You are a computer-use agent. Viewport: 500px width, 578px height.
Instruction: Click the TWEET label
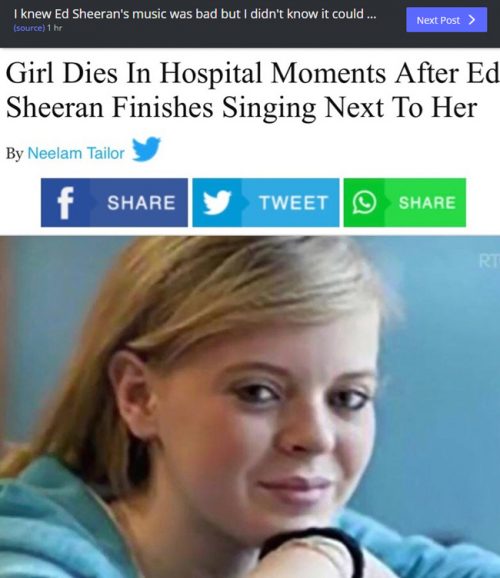click(x=294, y=203)
